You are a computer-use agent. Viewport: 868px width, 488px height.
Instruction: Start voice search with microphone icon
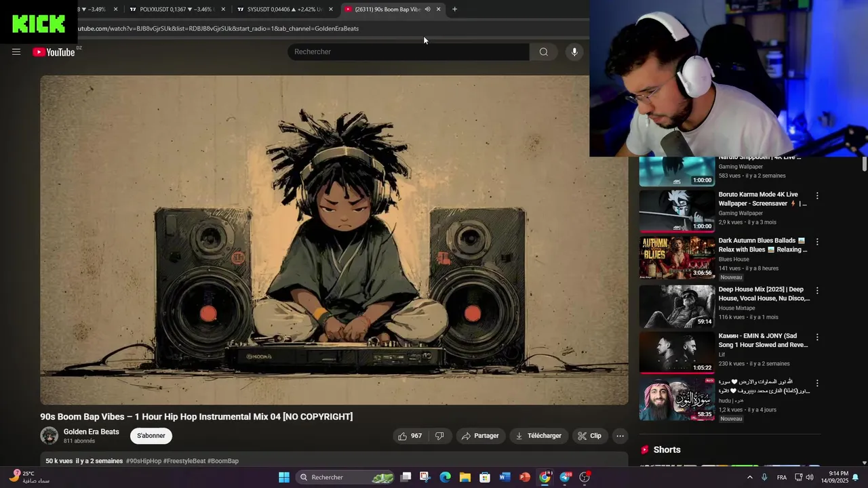point(574,52)
